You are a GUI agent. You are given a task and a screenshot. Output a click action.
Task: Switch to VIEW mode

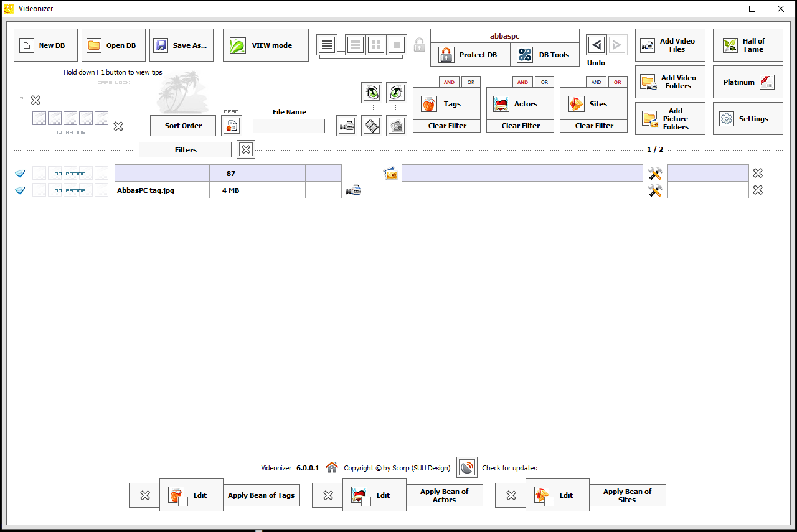click(x=266, y=45)
